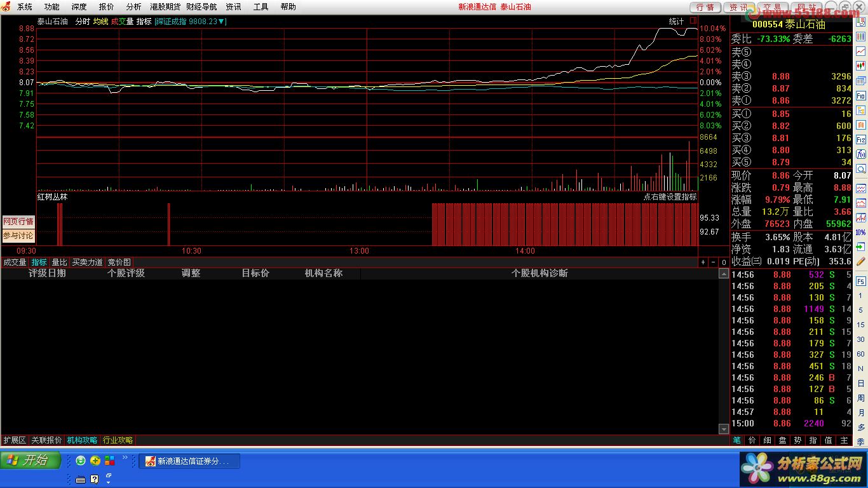Click scroll-down arrow of ratings list
Viewport: 868px width, 488px height.
[x=723, y=429]
